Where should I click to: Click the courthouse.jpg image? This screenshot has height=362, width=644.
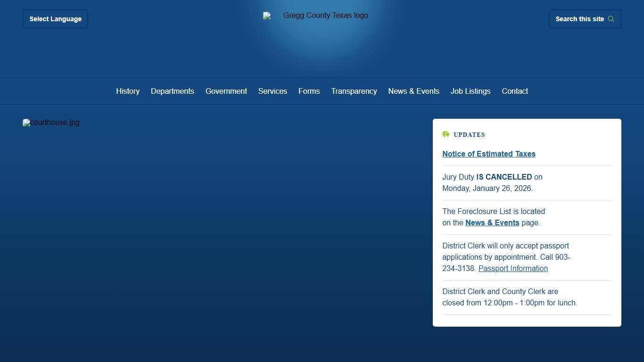coord(51,123)
